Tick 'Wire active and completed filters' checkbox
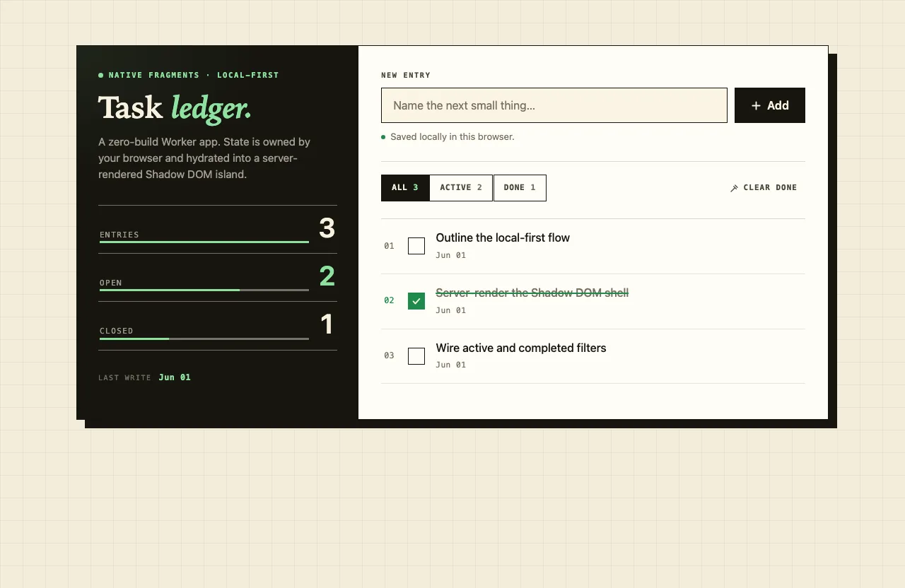Image resolution: width=905 pixels, height=588 pixels. 416,356
